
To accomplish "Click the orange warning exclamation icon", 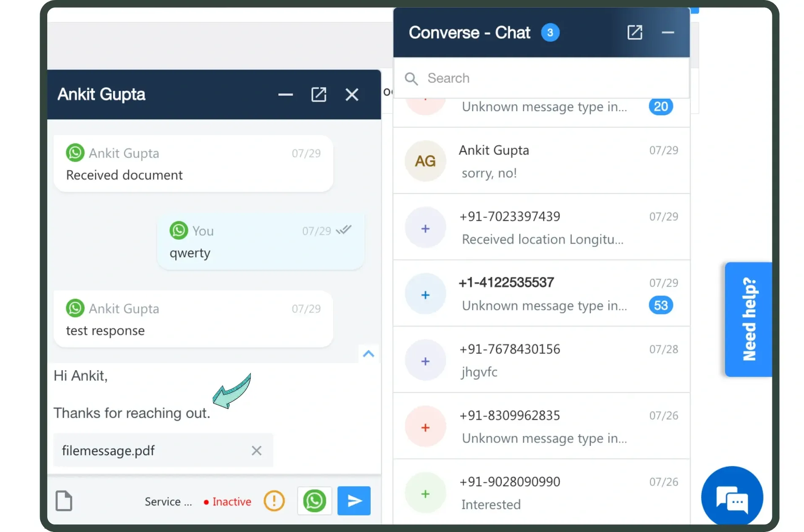I will [x=274, y=501].
